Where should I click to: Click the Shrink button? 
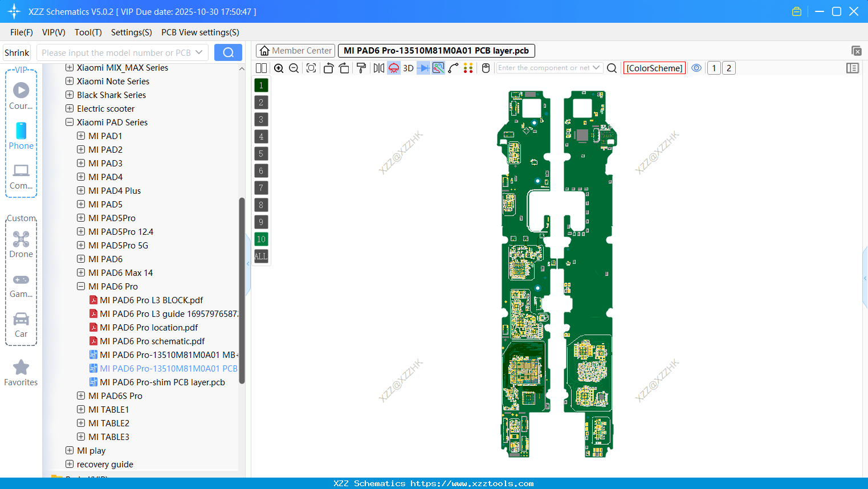[x=17, y=52]
